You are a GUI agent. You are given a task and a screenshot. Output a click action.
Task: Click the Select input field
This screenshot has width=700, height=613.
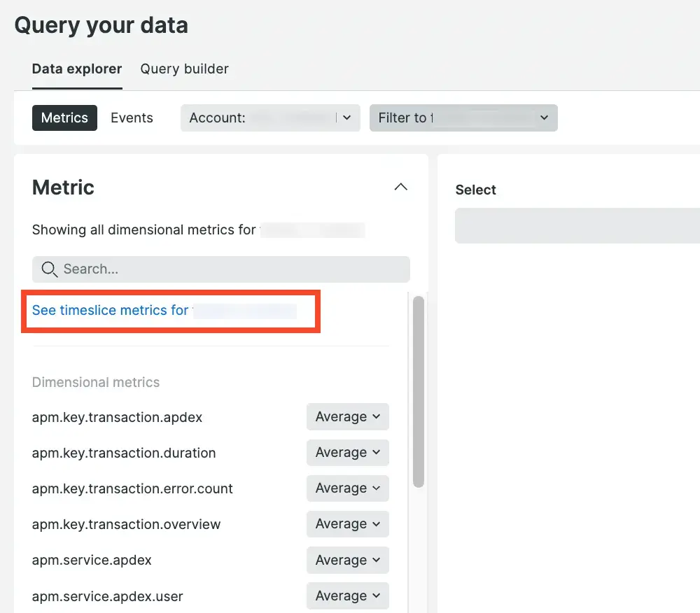click(577, 225)
